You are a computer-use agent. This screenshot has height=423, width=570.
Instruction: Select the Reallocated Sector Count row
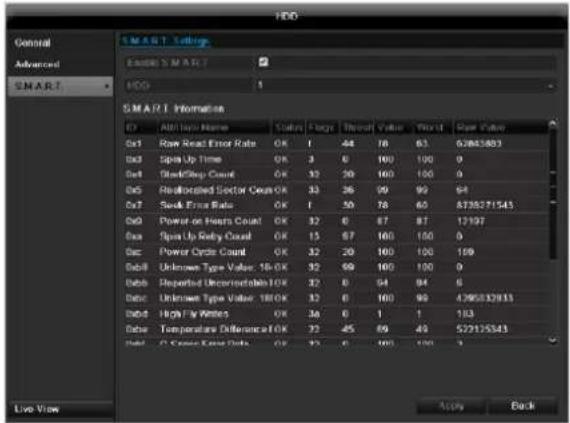pyautogui.click(x=336, y=190)
